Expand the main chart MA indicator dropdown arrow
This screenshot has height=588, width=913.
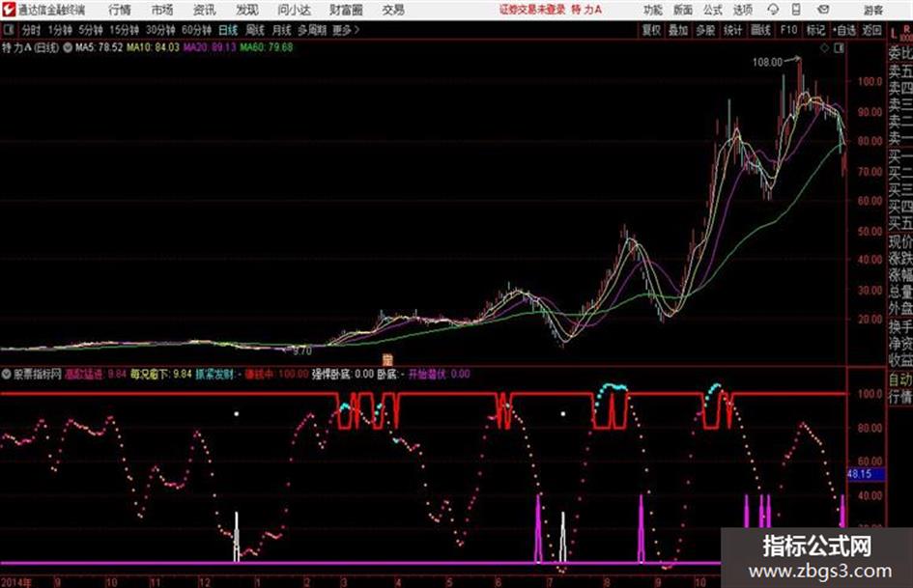pos(68,47)
